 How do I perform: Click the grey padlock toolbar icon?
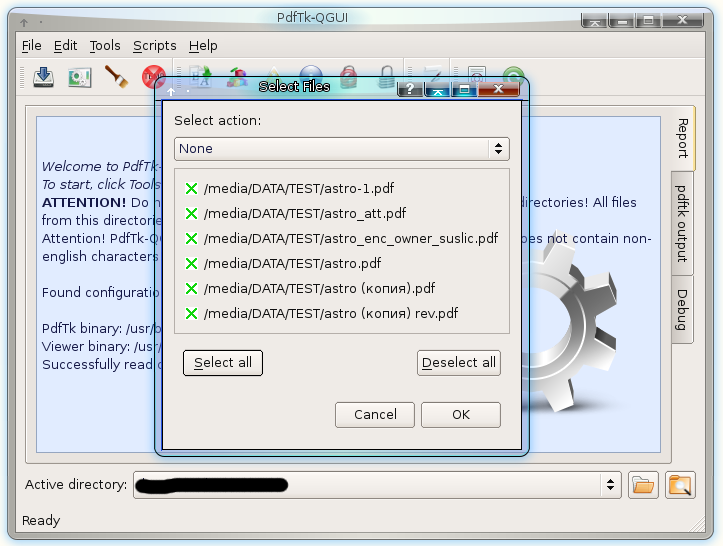click(386, 77)
